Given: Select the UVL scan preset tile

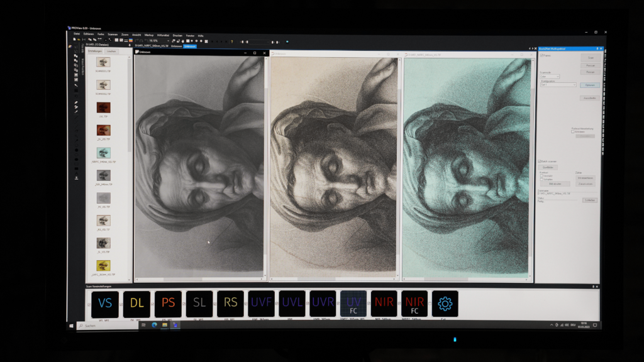Looking at the screenshot, I should tap(292, 304).
